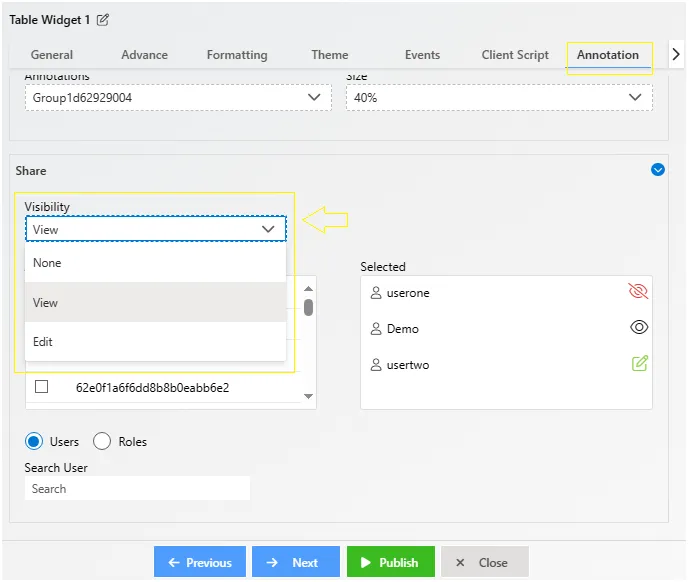Click the right arrow to show more tabs
The width and height of the screenshot is (690, 582).
(x=676, y=55)
